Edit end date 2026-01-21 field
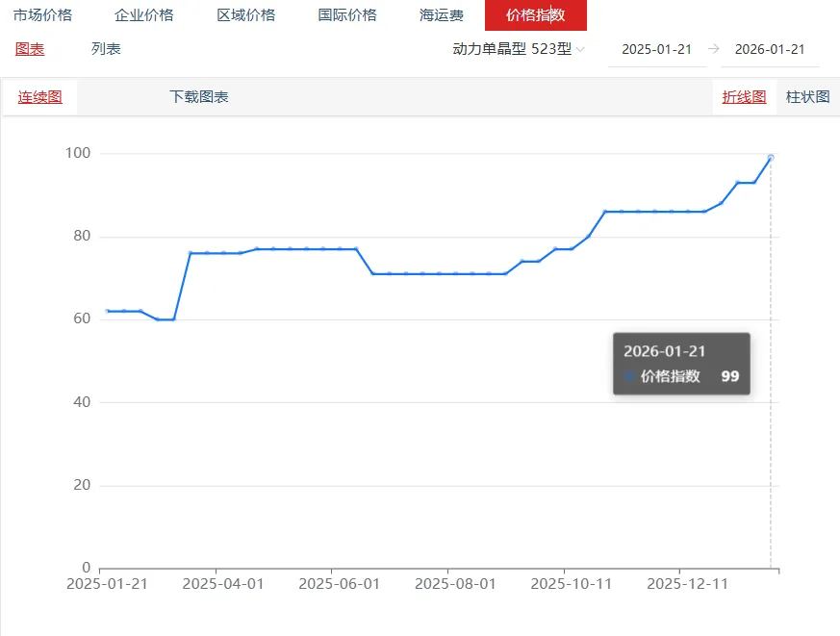Screen dimensions: 840x636 tap(770, 49)
